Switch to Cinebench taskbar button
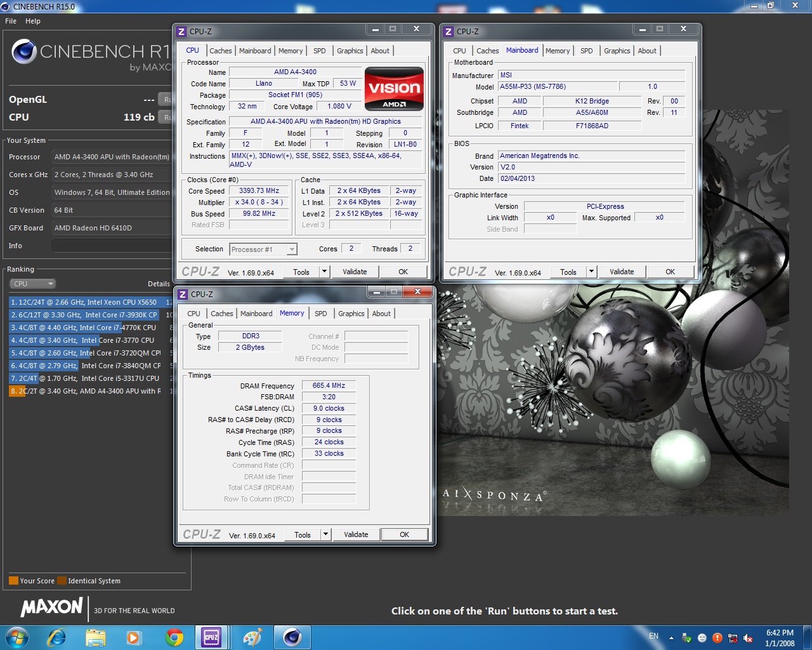 (x=292, y=637)
